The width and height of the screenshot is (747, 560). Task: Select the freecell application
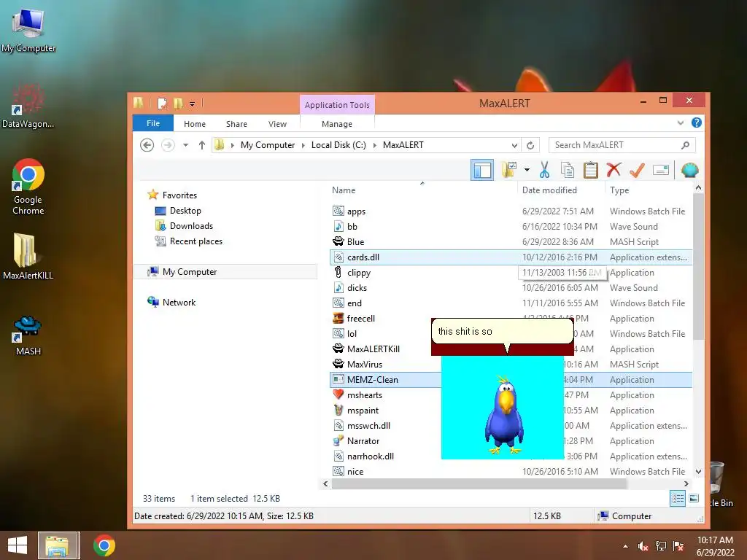coord(360,319)
